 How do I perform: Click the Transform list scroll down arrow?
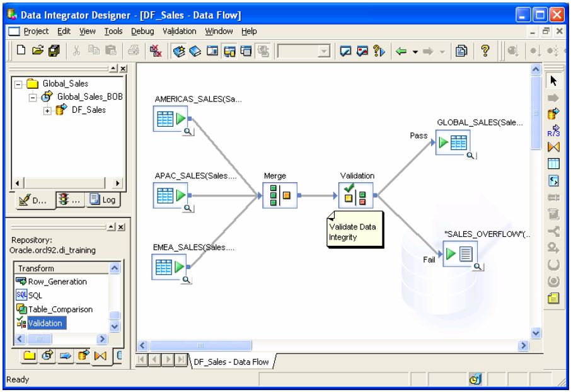pos(115,326)
